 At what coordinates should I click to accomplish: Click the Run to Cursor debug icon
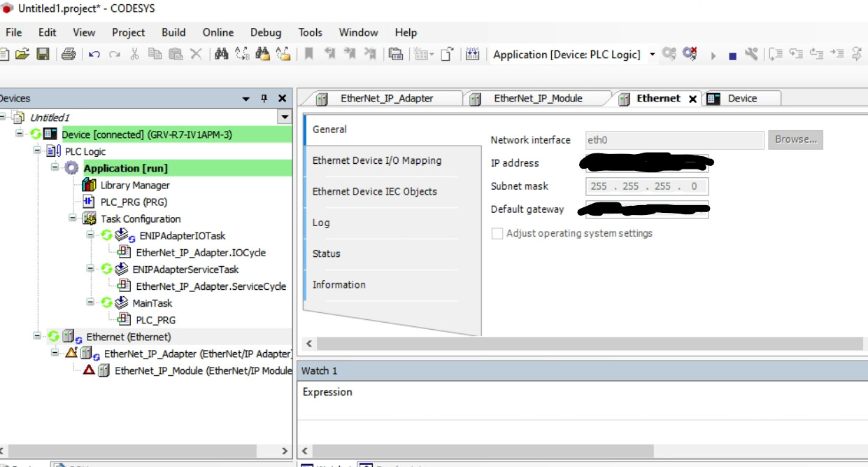tap(837, 54)
